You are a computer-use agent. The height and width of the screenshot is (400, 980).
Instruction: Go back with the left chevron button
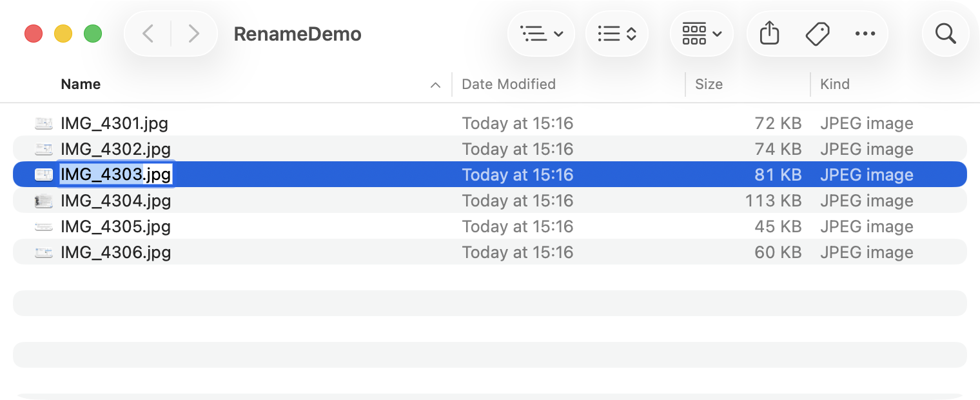(x=148, y=34)
